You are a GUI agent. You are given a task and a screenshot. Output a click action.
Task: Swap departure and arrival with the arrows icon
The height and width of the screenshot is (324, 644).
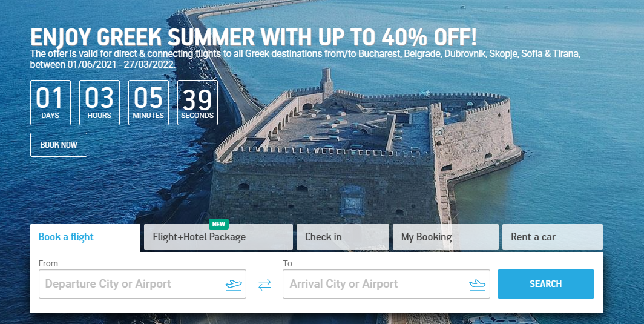(264, 285)
